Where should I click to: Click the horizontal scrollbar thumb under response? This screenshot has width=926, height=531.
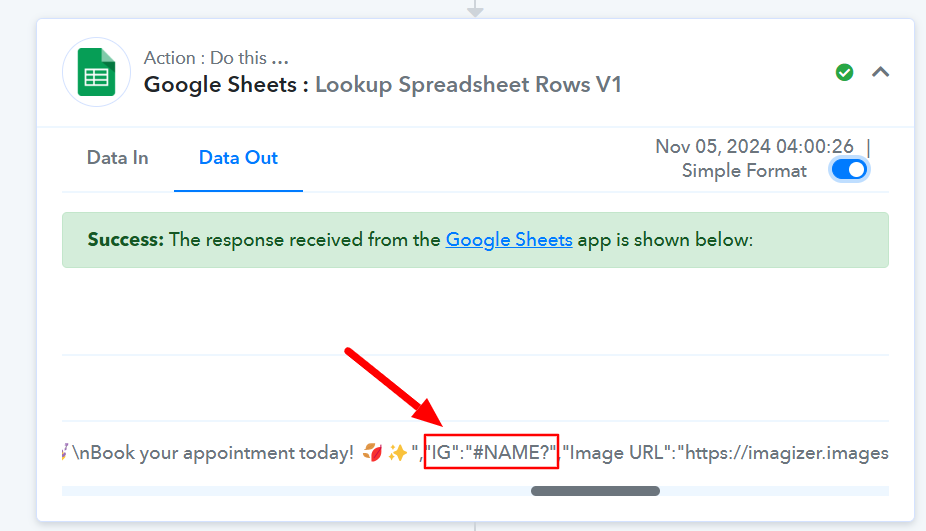(x=595, y=491)
